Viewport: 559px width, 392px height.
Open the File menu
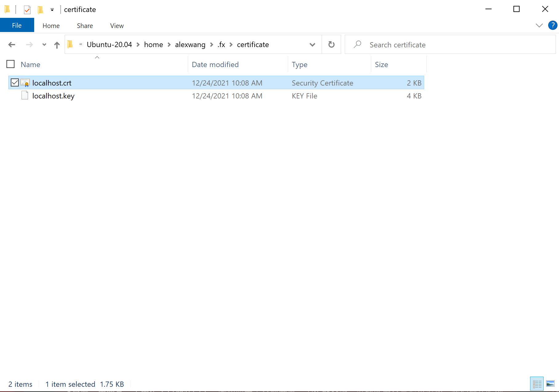(17, 25)
